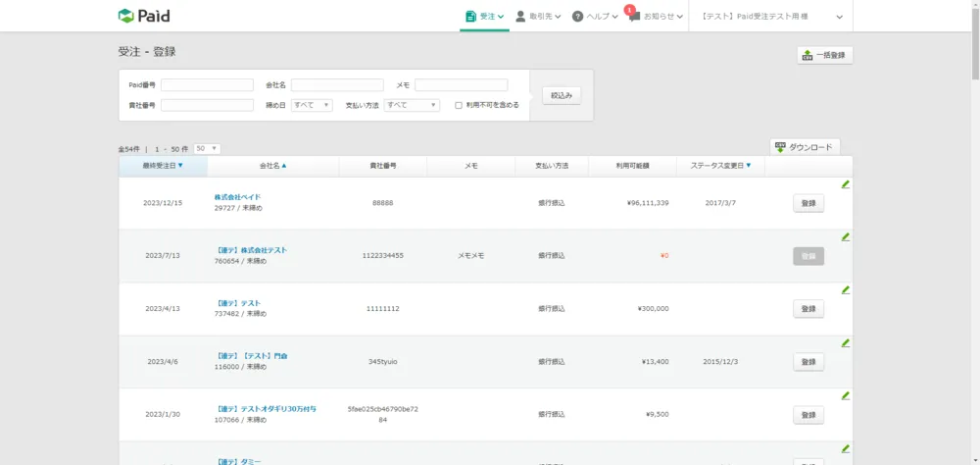
Task: Click the status date 2015/12/3
Action: tap(720, 362)
